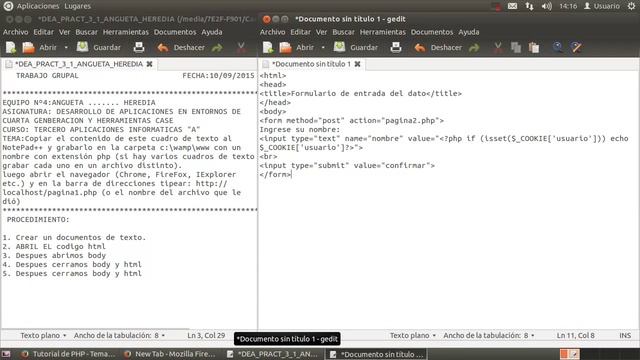640x360 pixels.
Task: Open tab width dropdown in right gedit status bar
Action: tap(489, 336)
